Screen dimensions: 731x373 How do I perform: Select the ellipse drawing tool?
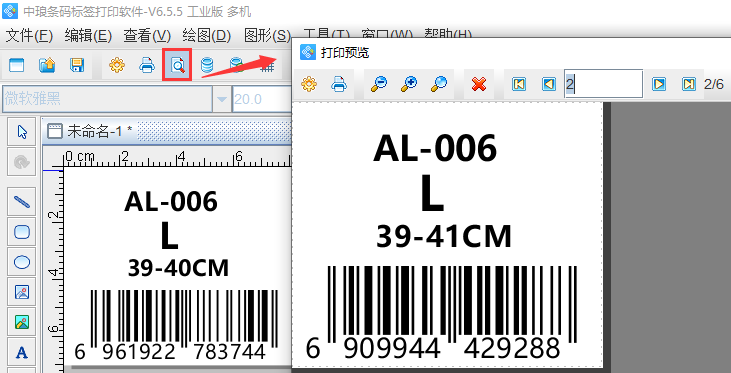(x=22, y=262)
